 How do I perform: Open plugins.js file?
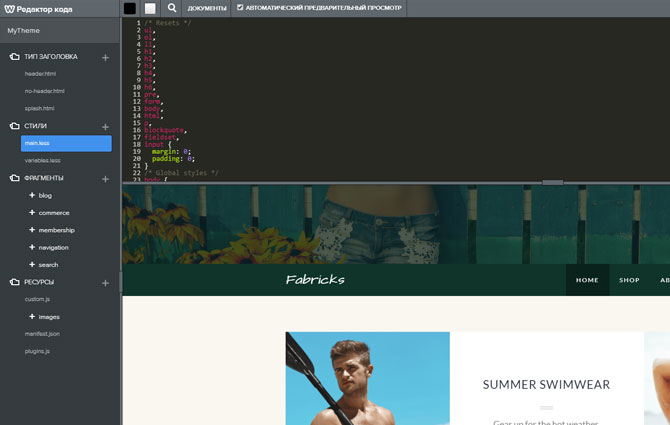[x=37, y=352]
